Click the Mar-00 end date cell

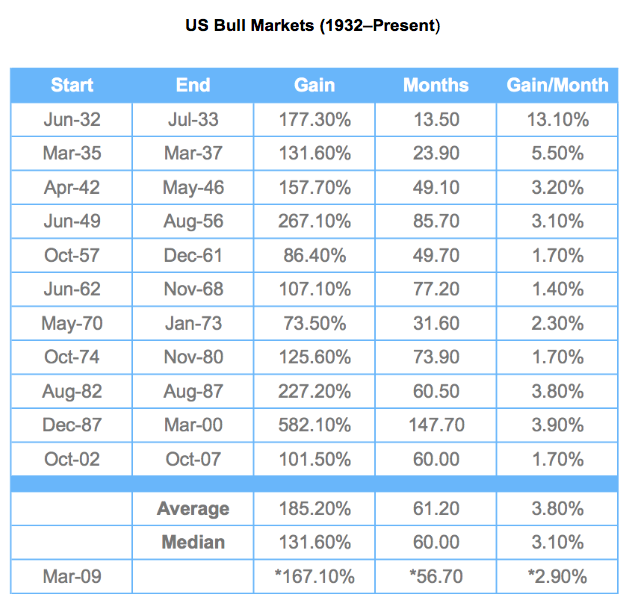pos(193,425)
